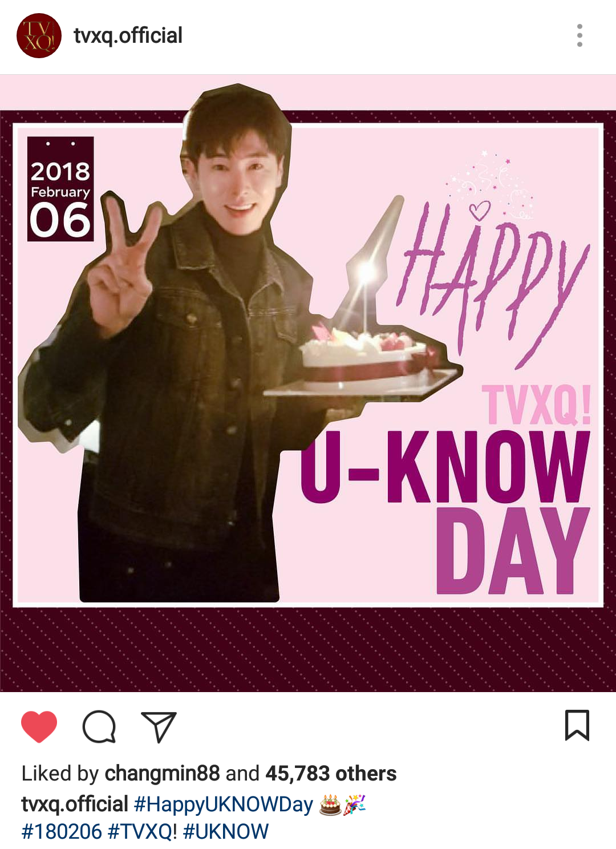Tap the 2018 February 06 date badge
The width and height of the screenshot is (616, 849).
tap(60, 189)
